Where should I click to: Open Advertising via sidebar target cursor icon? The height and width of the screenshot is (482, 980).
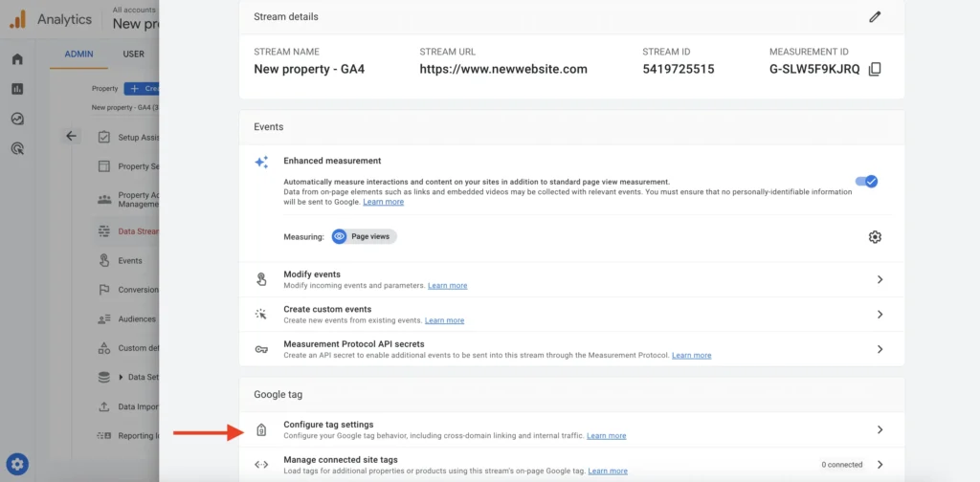coord(17,148)
